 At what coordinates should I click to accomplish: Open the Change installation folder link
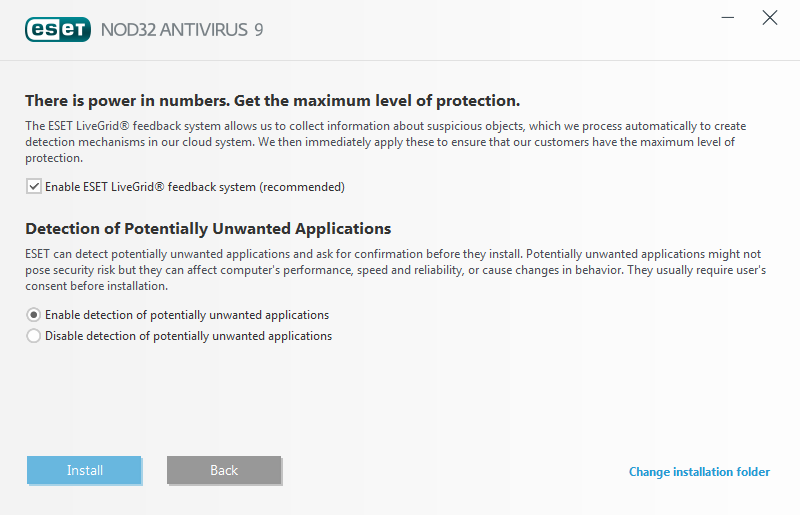pos(699,472)
